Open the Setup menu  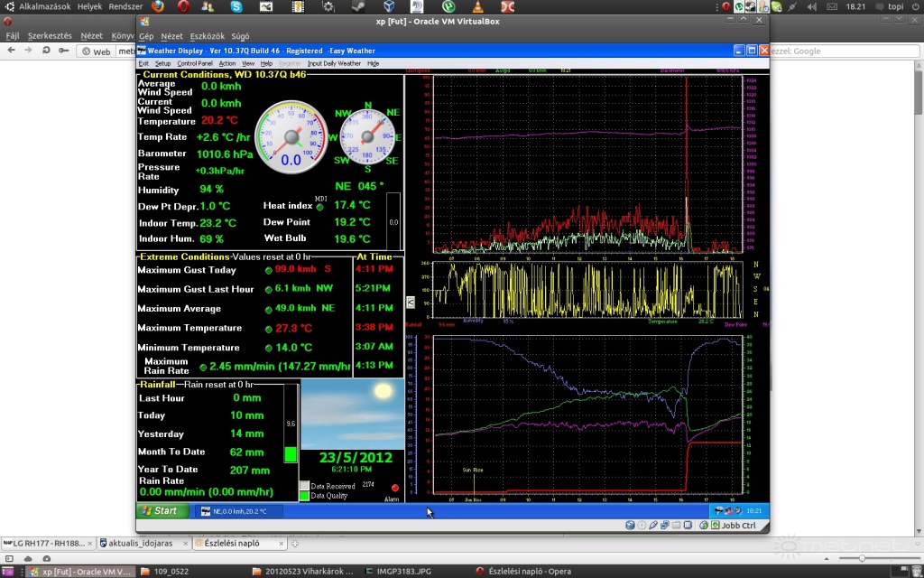click(x=162, y=64)
